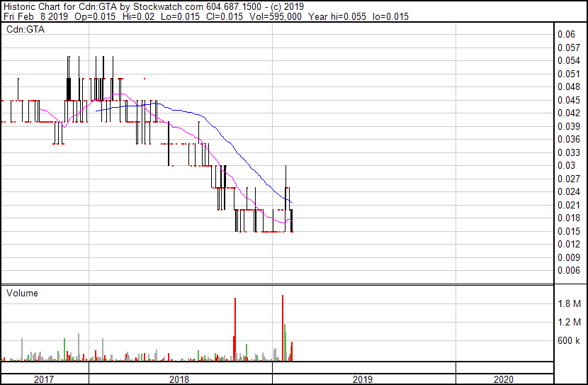Click the 0.045 price axis label
Screen dimensions: 588x385
coord(568,100)
